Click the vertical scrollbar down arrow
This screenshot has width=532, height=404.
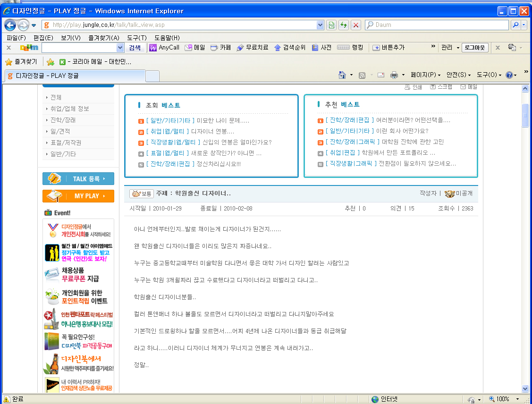[x=525, y=388]
